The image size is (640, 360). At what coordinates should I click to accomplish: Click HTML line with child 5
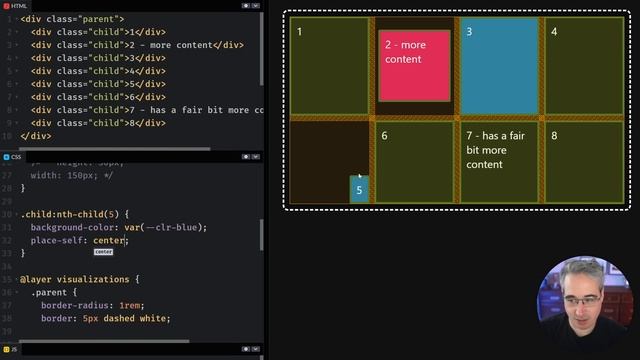pyautogui.click(x=98, y=84)
